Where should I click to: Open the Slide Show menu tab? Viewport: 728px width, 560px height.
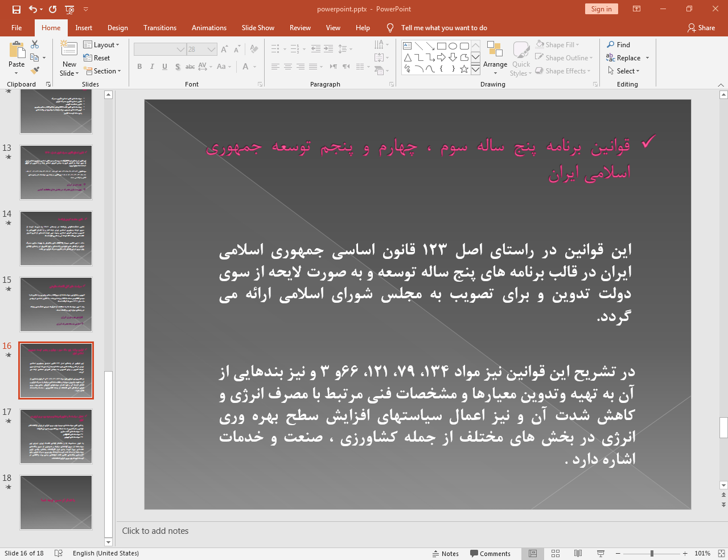coord(258,27)
